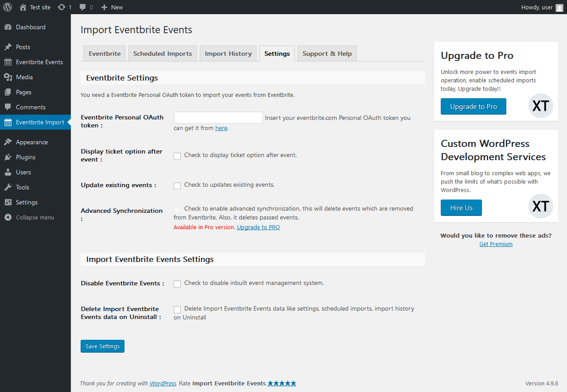This screenshot has height=392, width=567.
Task: Click the Users person icon
Action: pos(8,172)
